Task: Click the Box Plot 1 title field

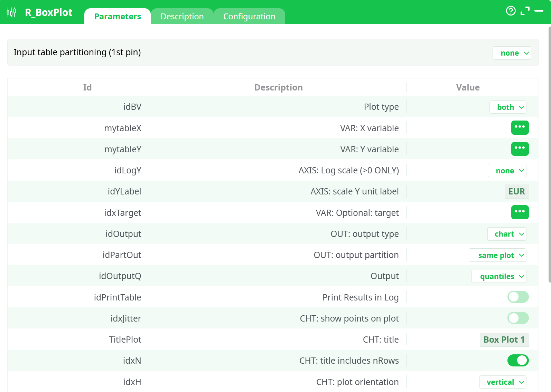Action: 504,340
